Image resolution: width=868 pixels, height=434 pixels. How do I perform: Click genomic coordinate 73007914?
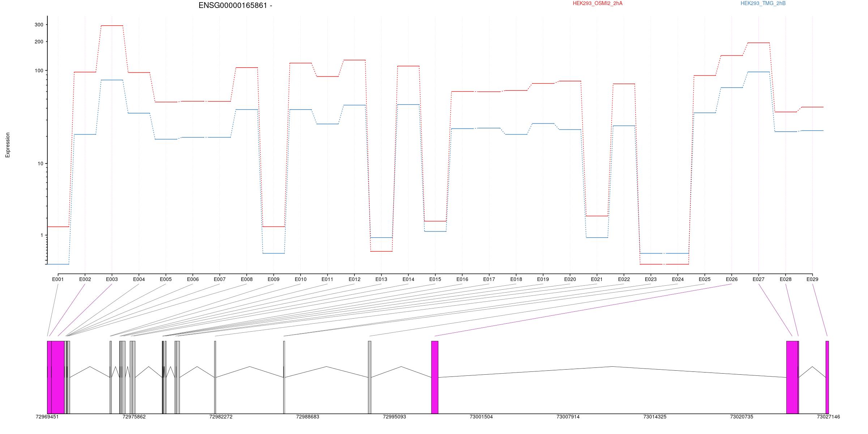568,417
